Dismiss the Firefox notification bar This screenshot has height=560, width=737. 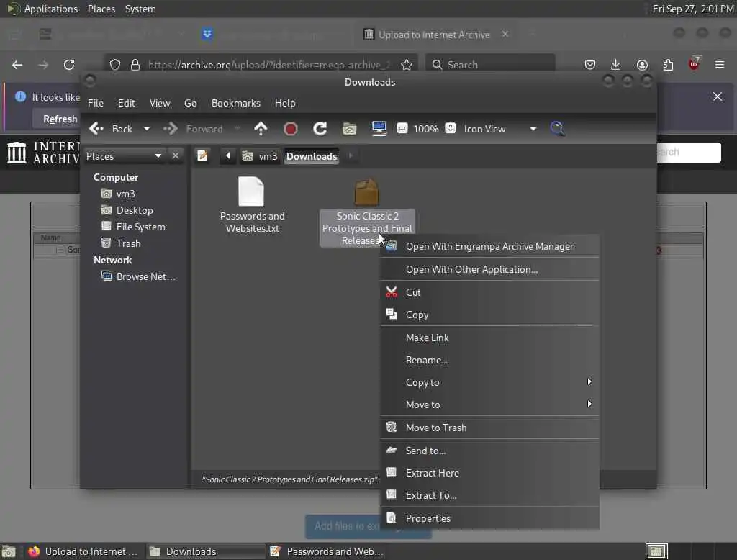718,97
